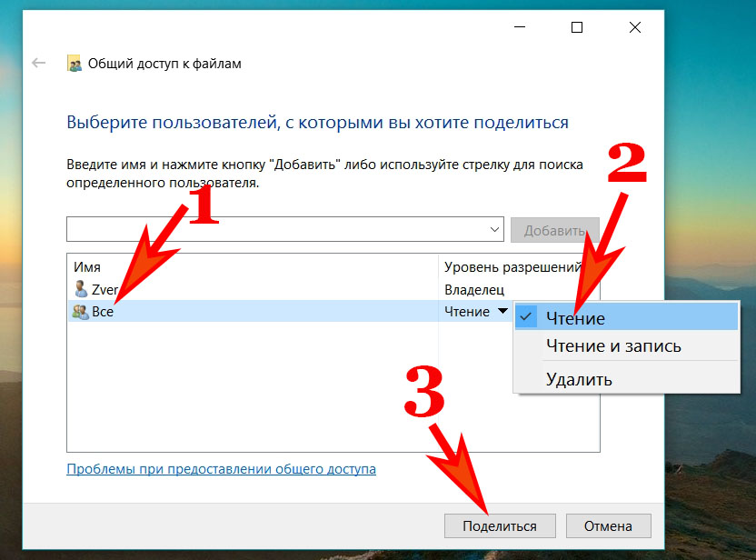The height and width of the screenshot is (560, 756).
Task: Open the sharing problems help link
Action: 222,468
